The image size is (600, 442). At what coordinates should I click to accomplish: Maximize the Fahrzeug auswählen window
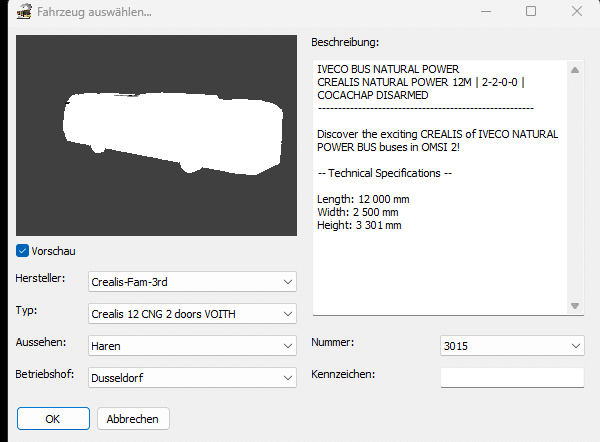pos(531,11)
